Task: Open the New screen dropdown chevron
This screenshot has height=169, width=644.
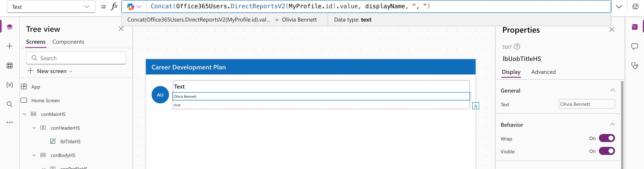Action: coord(71,71)
